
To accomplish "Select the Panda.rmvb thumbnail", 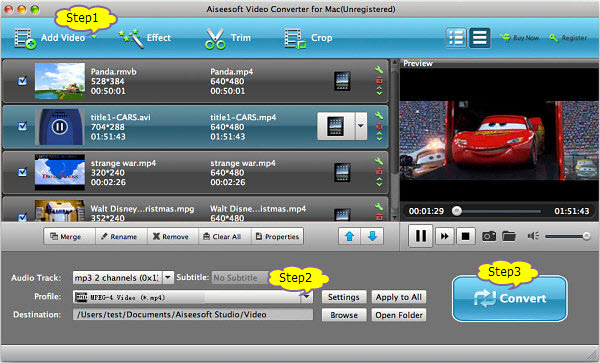I will (60, 81).
